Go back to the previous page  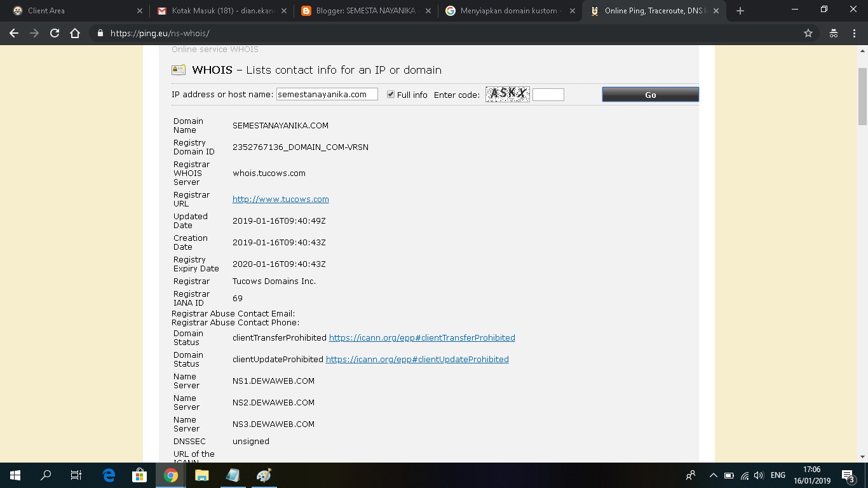click(14, 34)
